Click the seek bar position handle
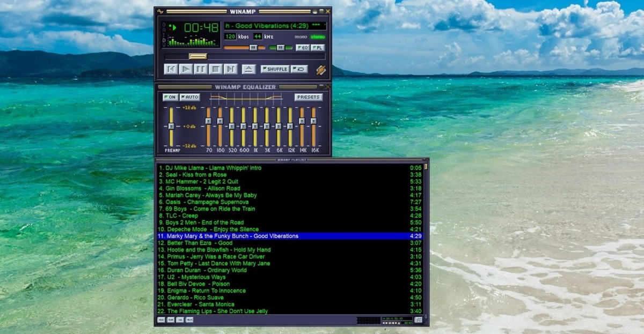This screenshot has width=644, height=334. point(197,56)
